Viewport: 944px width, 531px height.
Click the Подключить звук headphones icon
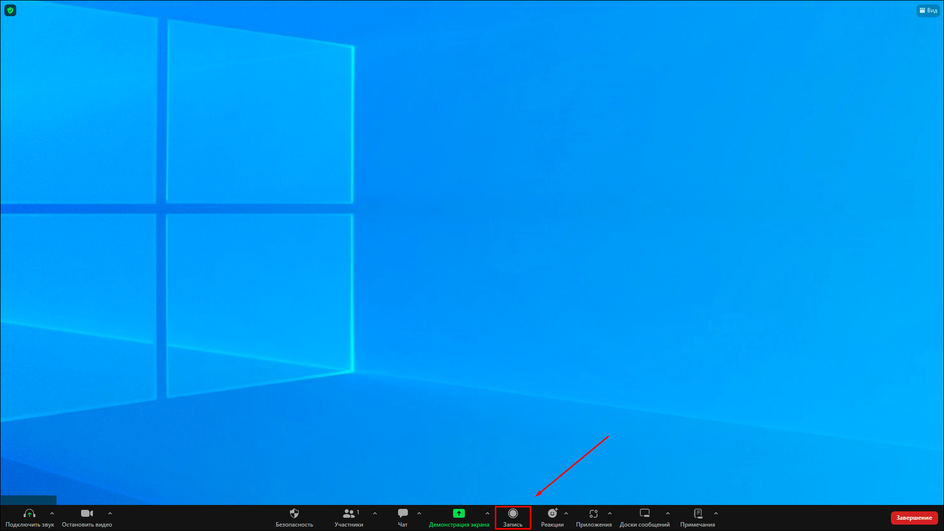pos(29,514)
